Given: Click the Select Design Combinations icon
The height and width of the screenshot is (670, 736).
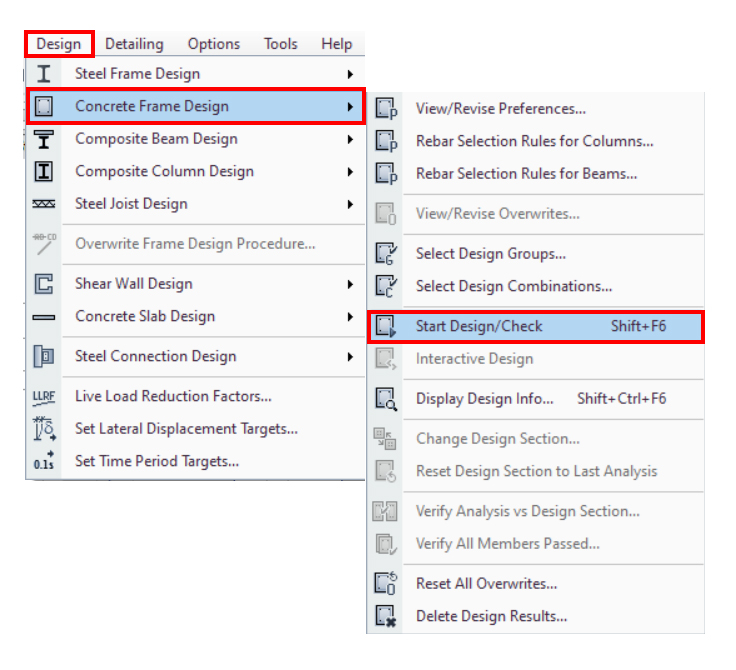Looking at the screenshot, I should tap(386, 286).
